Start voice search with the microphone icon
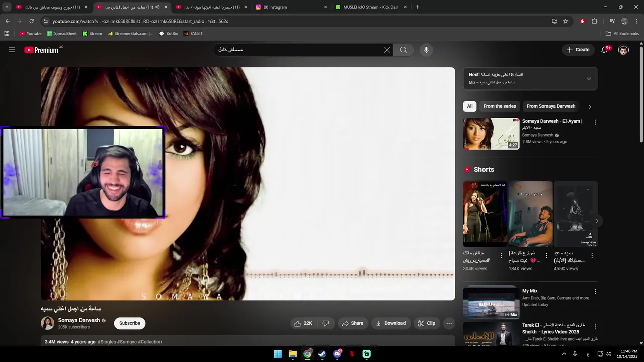 (x=426, y=50)
